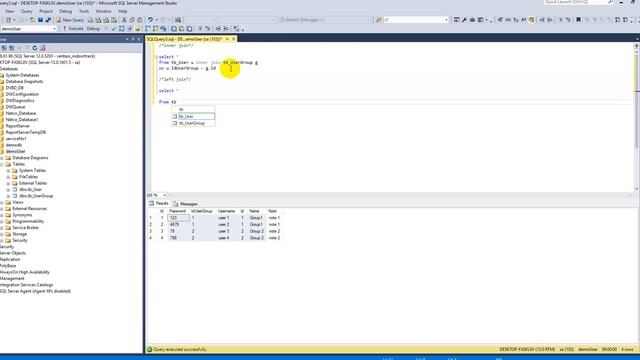Screen dimensions: 640x360
Task: Click the Undo arrow icon
Action: point(150,20)
